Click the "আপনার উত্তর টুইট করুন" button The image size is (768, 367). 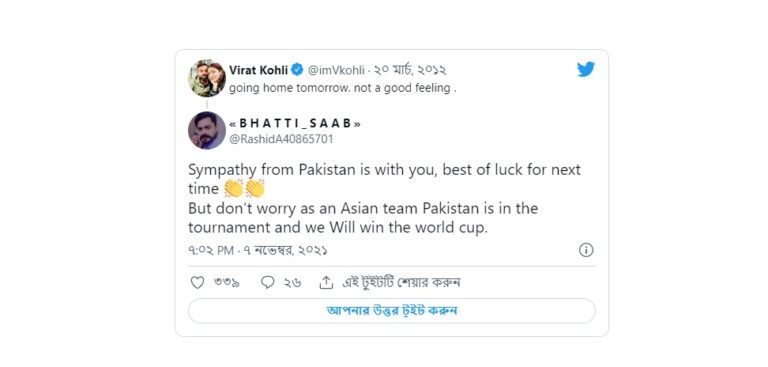(x=392, y=311)
